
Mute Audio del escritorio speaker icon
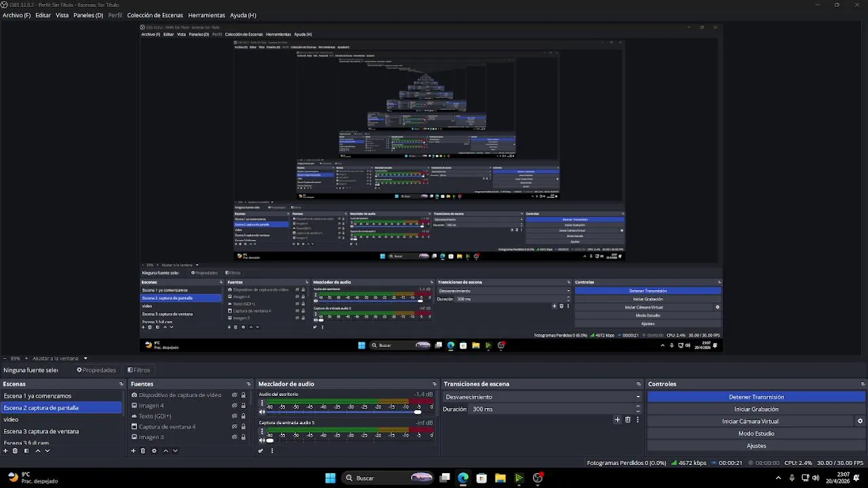pyautogui.click(x=262, y=412)
